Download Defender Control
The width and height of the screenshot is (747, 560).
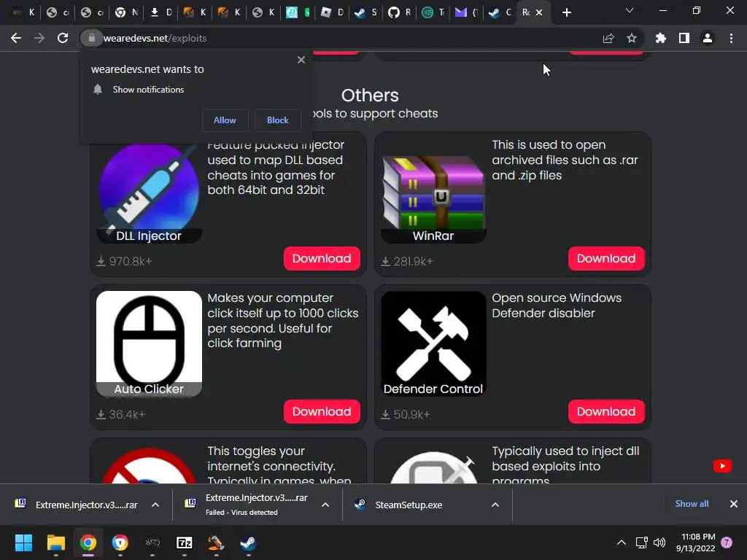[606, 412]
